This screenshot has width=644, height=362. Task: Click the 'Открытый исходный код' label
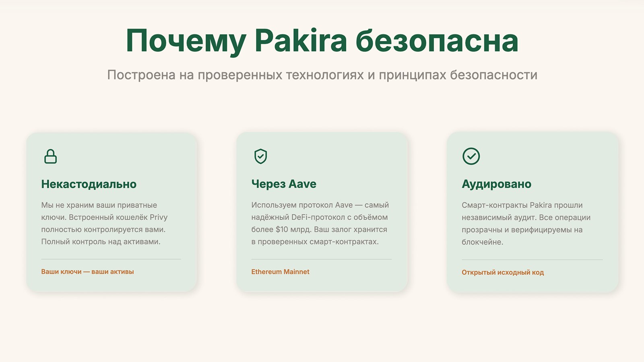503,272
